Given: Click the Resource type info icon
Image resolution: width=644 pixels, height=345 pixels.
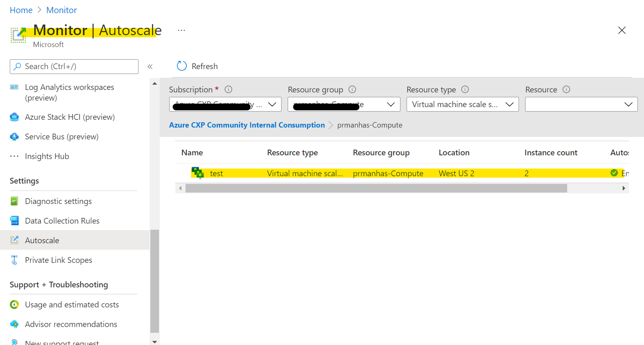Looking at the screenshot, I should (x=465, y=89).
